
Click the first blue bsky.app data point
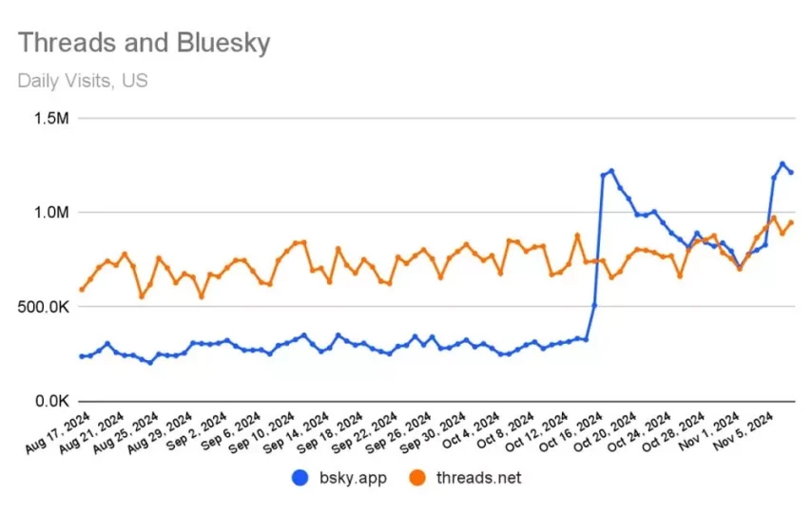tap(82, 357)
